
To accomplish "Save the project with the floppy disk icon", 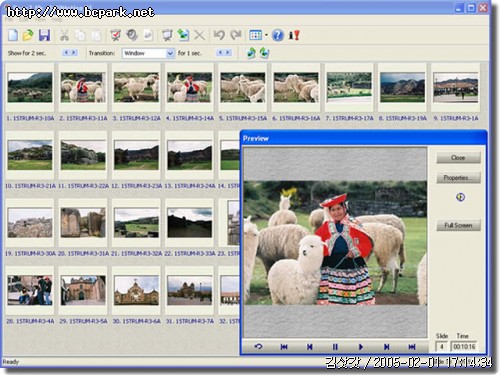I will pos(44,35).
